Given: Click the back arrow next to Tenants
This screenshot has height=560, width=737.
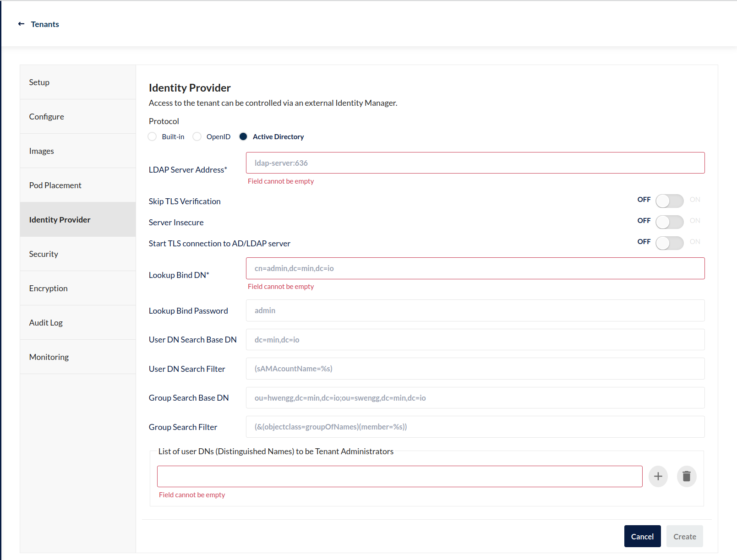Looking at the screenshot, I should (x=21, y=24).
